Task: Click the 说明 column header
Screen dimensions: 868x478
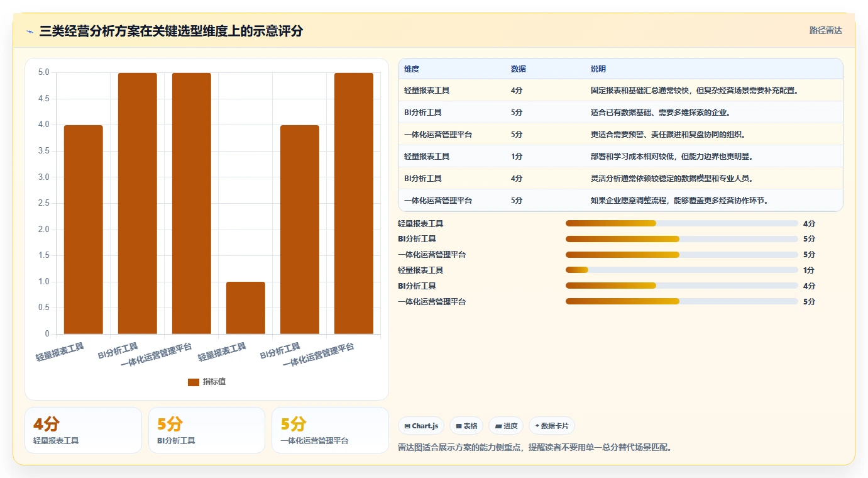Action: click(598, 69)
